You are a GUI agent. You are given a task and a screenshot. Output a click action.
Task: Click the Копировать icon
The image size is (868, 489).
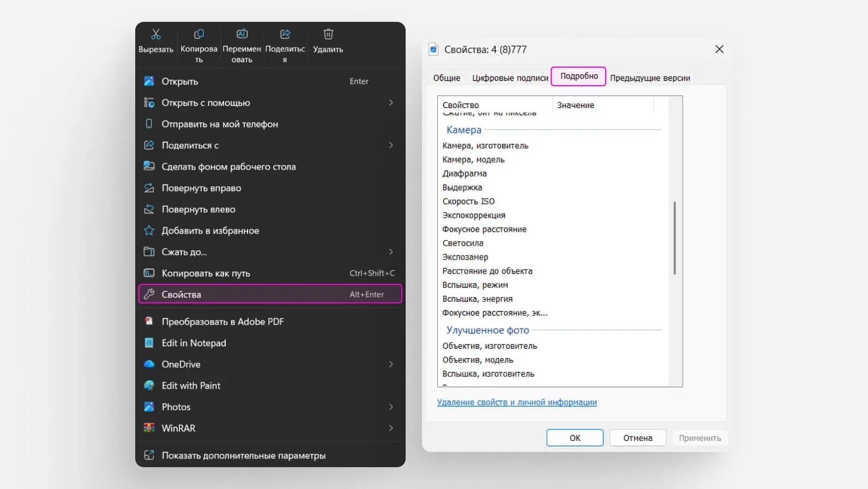(x=199, y=34)
